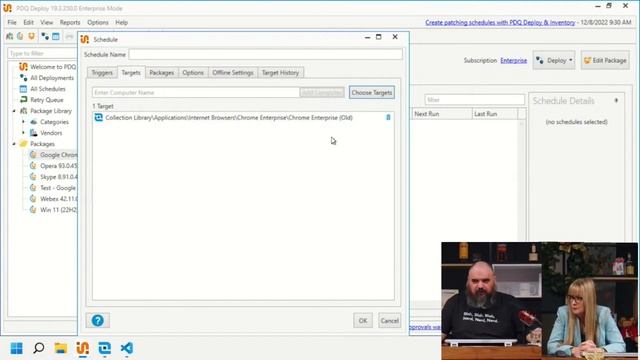Click the new package toolbar icon
Image resolution: width=640 pixels, height=360 pixels.
pyautogui.click(x=20, y=36)
